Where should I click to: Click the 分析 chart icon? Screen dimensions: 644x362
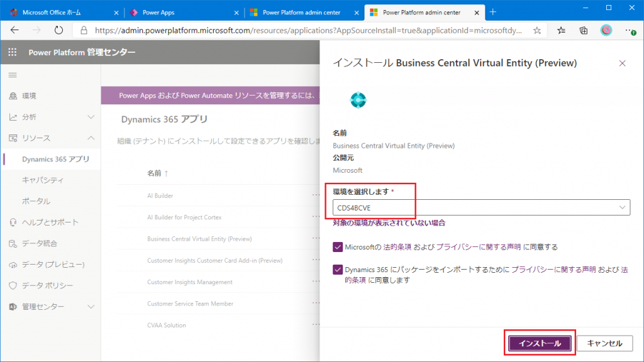[13, 117]
